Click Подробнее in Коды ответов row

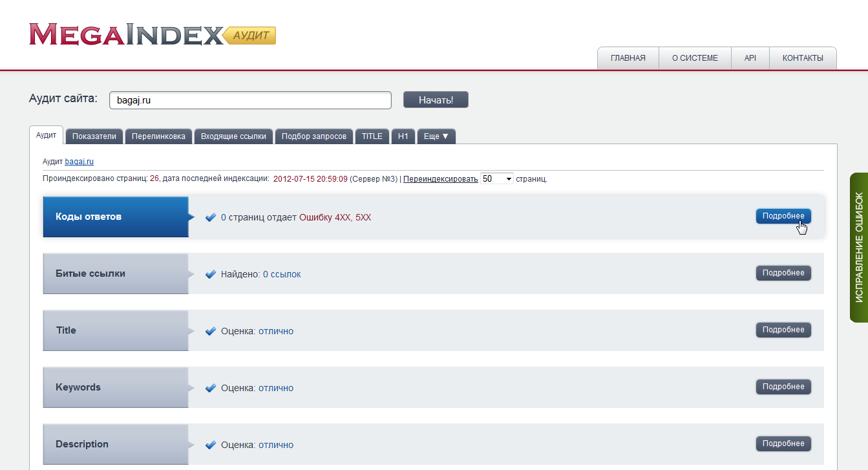[x=783, y=216]
